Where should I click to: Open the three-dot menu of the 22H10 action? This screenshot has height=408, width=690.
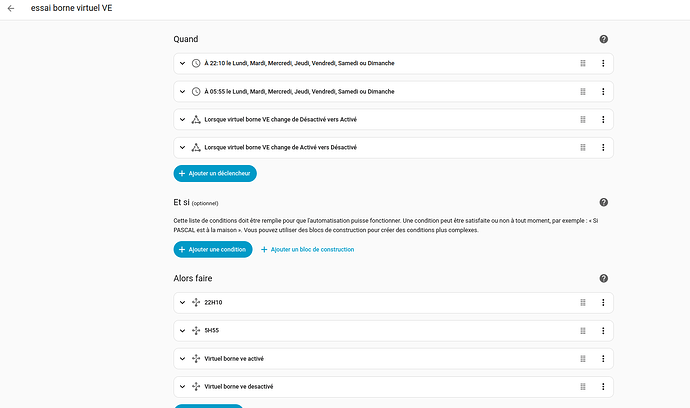point(603,302)
